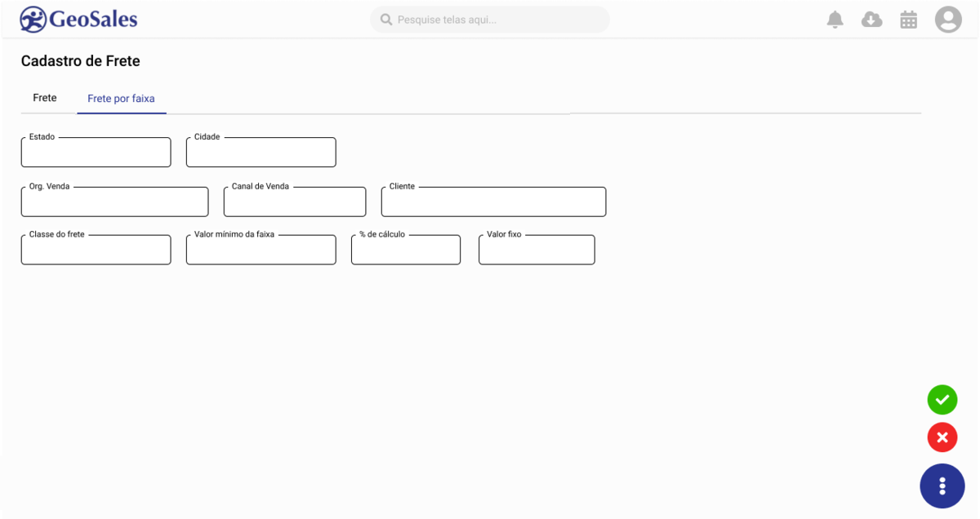980x519 pixels.
Task: Click the Classe do frete field
Action: 96,250
